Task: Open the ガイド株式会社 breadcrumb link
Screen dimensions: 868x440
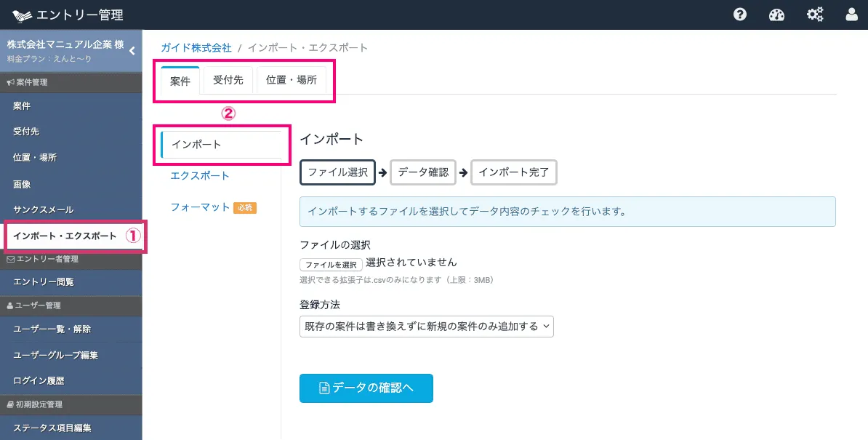Action: click(196, 48)
